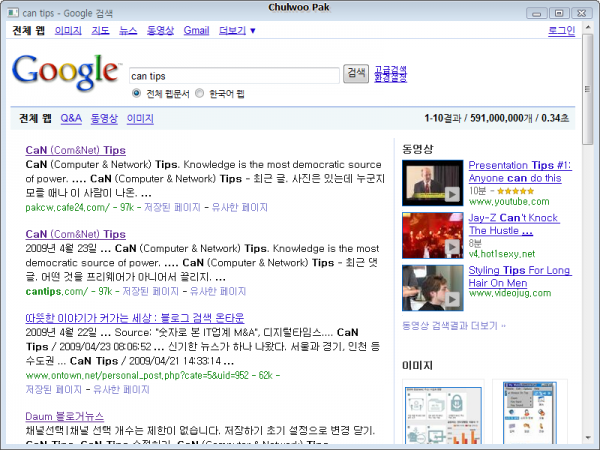
Task: Open the Styling Tips For Long Hair link
Action: 520,276
